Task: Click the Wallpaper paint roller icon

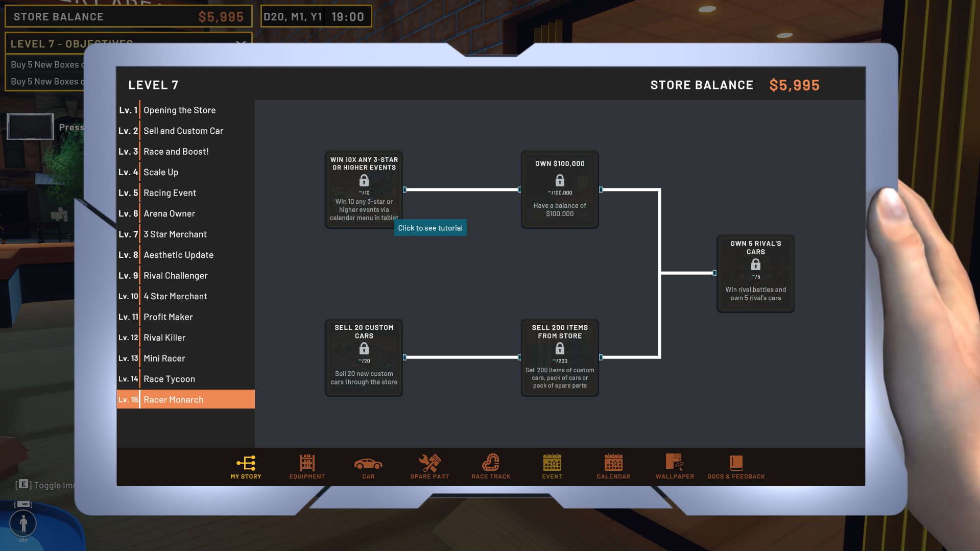Action: tap(675, 463)
